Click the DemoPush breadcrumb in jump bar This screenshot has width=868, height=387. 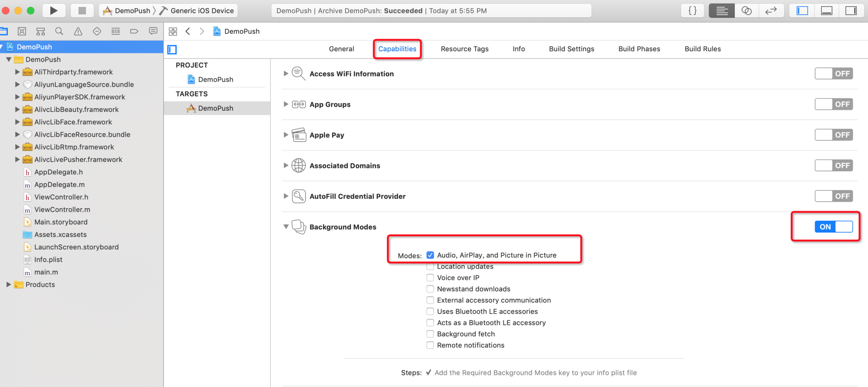237,31
